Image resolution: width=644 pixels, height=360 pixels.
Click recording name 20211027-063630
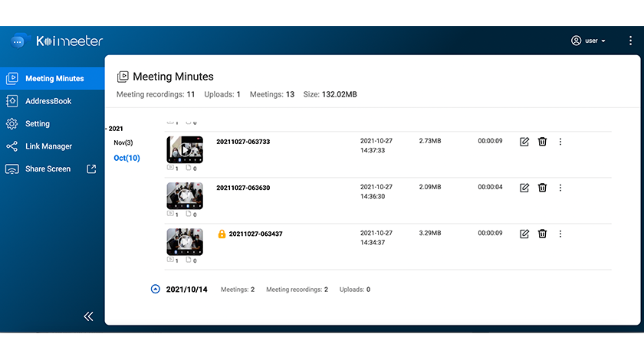(243, 188)
